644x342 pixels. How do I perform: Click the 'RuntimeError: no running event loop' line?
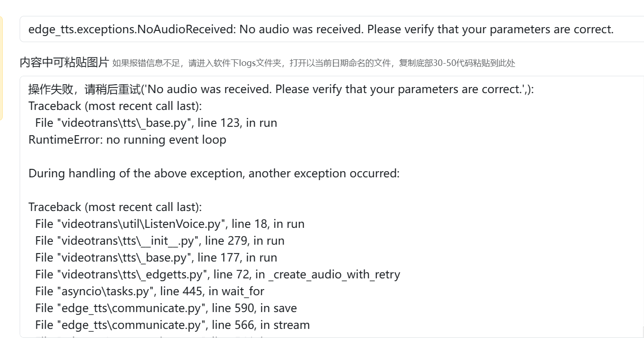tap(127, 140)
